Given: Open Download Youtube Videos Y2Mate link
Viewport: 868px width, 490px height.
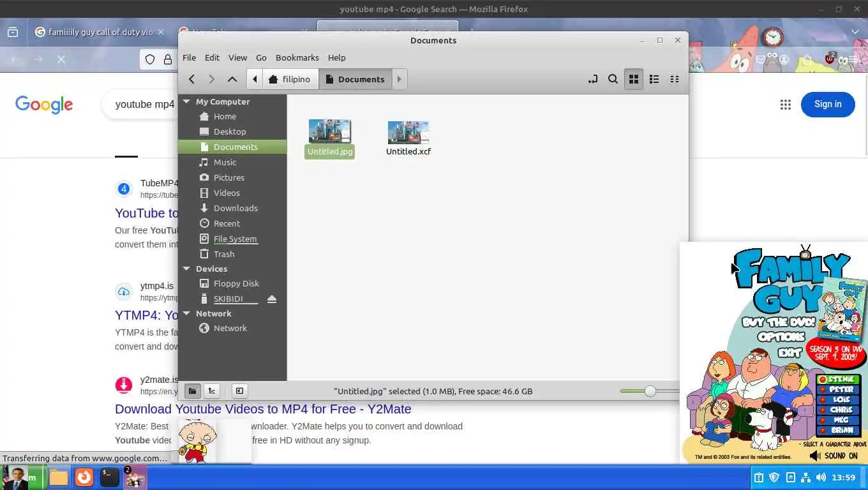Looking at the screenshot, I should click(x=263, y=409).
